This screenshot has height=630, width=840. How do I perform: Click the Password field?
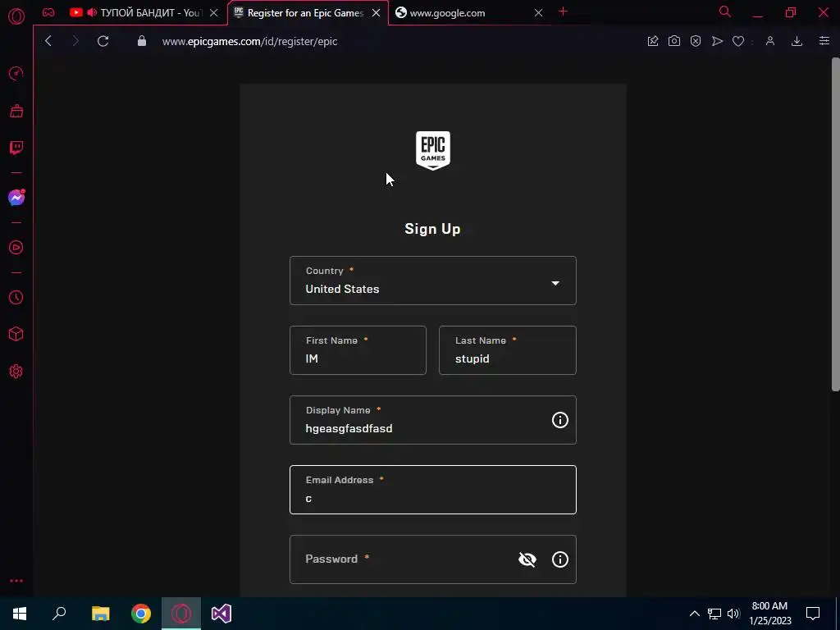click(433, 559)
